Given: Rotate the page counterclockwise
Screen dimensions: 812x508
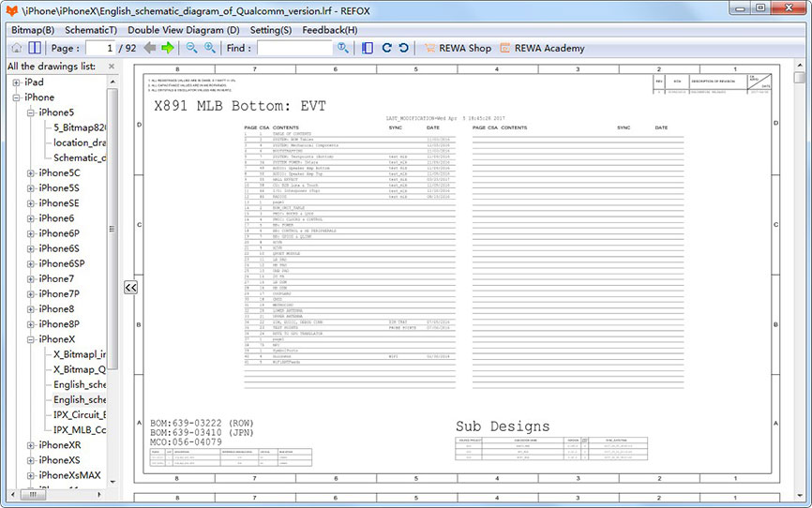Looking at the screenshot, I should tap(403, 48).
